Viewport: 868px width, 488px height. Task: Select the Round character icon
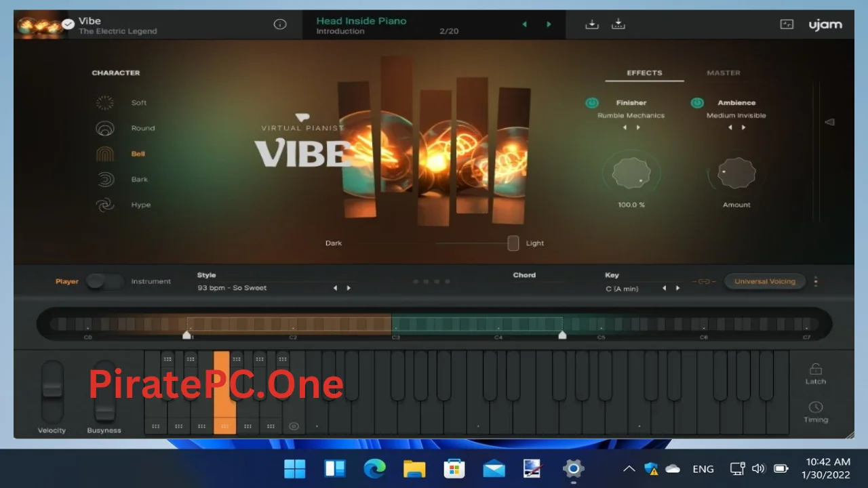[104, 128]
